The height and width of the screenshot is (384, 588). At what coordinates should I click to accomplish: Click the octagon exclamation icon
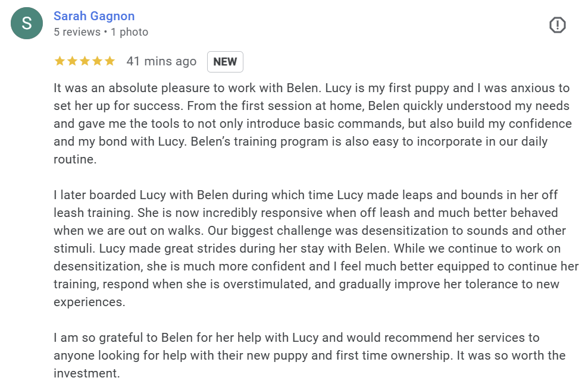557,25
